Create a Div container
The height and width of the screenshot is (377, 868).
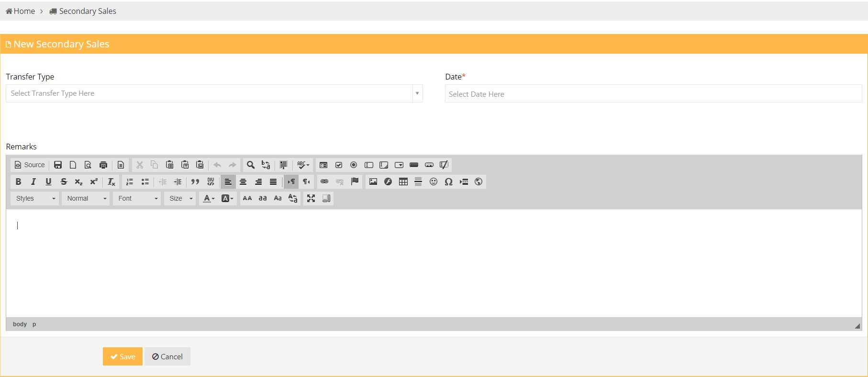pos(211,182)
